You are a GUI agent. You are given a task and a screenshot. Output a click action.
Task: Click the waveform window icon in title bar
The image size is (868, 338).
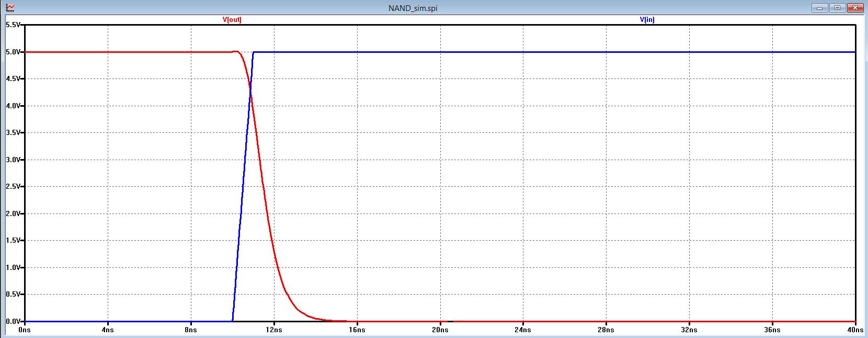click(10, 8)
